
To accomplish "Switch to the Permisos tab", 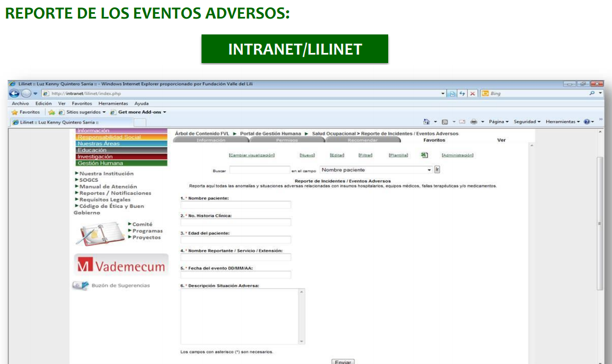I will (x=287, y=140).
